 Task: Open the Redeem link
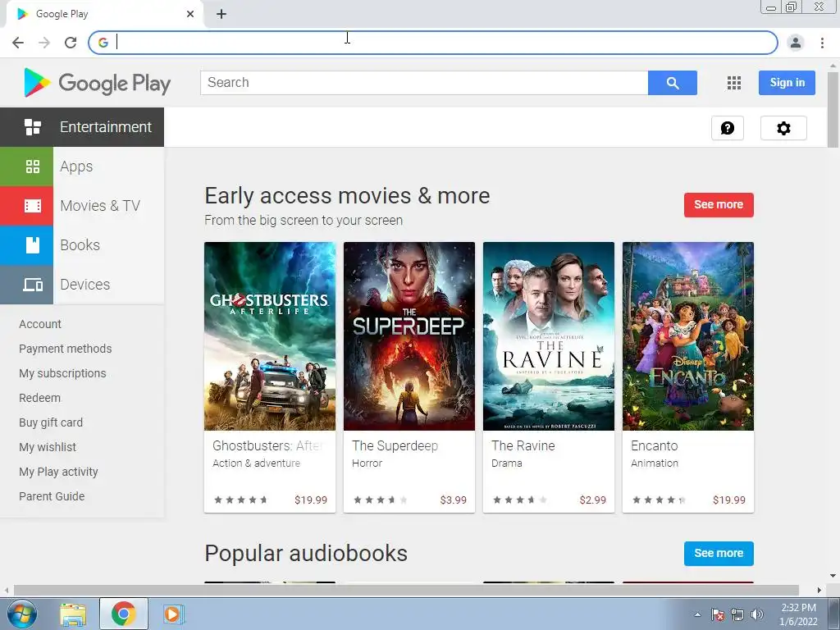click(39, 398)
